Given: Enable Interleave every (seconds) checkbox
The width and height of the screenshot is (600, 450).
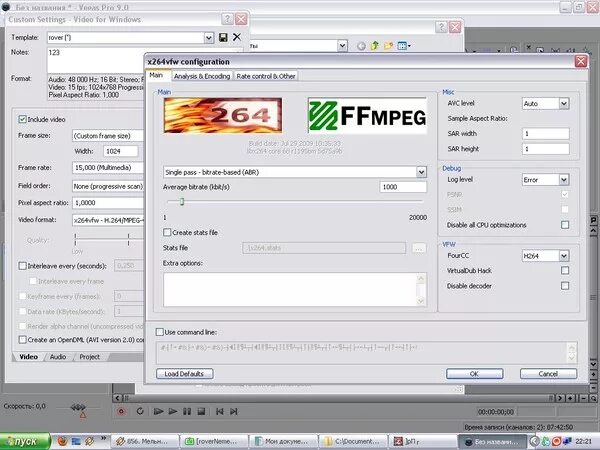Looking at the screenshot, I should tap(23, 266).
